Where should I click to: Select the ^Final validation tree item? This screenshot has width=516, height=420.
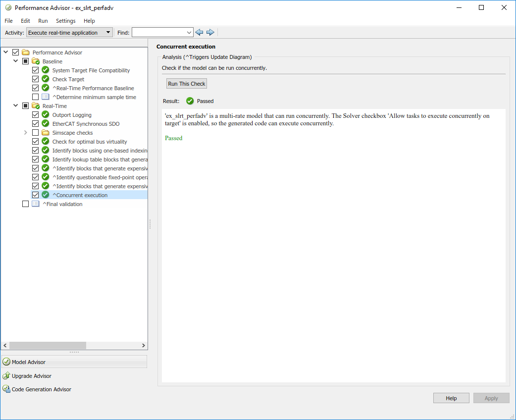62,204
